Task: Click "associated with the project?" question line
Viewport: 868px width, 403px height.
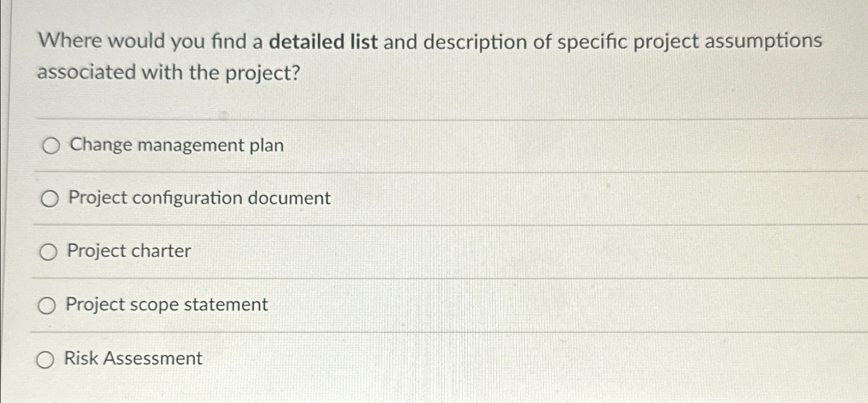Action: coord(169,73)
